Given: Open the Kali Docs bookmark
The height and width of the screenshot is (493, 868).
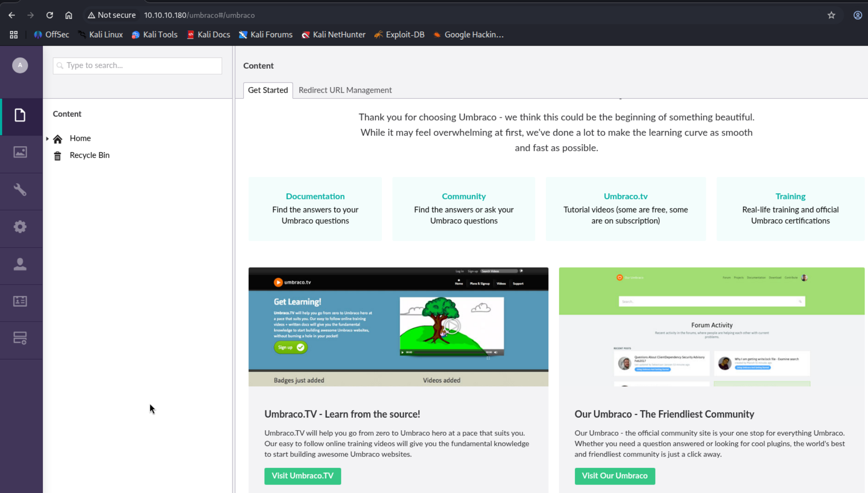Looking at the screenshot, I should pos(209,35).
